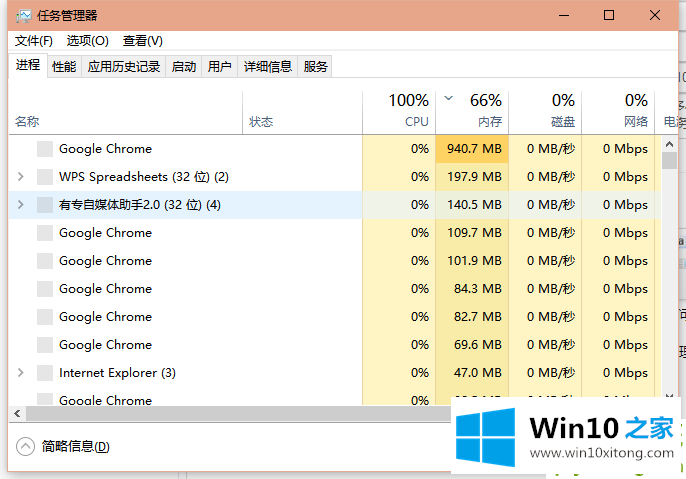Click the 0 Mbps network cell in Internet Explorer row
Viewport: 686px width, 479px height.
[618, 373]
